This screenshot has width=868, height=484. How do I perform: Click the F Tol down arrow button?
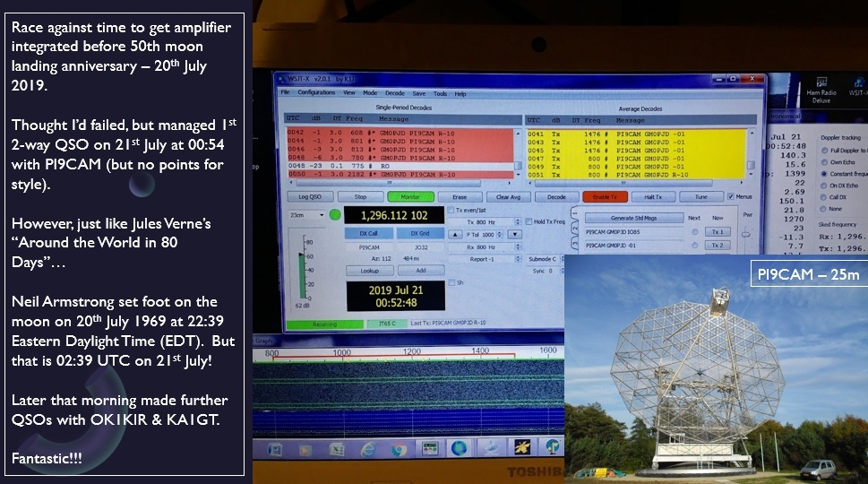click(515, 234)
